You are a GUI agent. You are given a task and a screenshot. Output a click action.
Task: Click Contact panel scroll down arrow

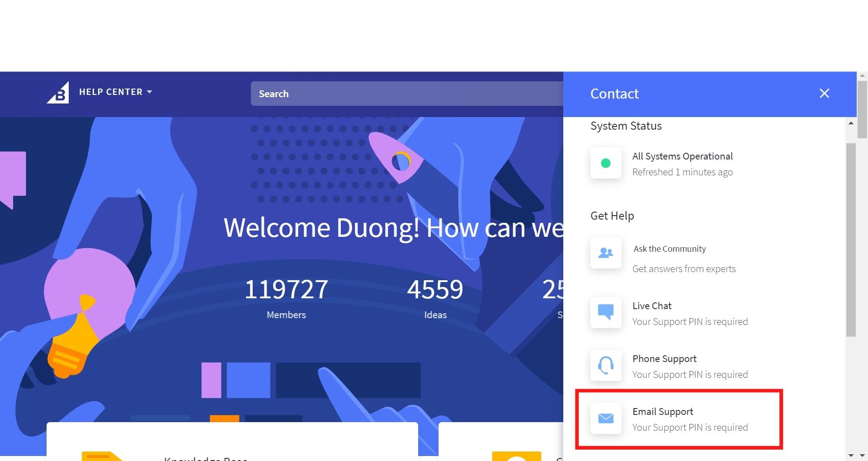click(x=851, y=455)
